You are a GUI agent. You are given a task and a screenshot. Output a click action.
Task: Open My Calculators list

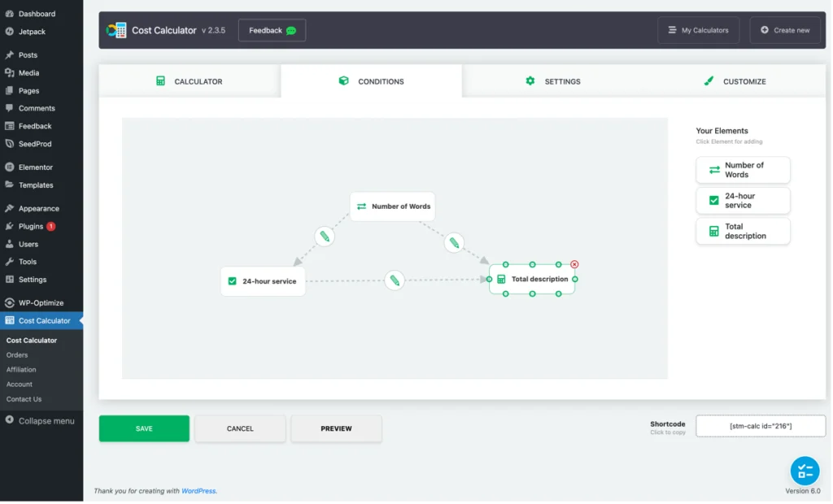[699, 30]
